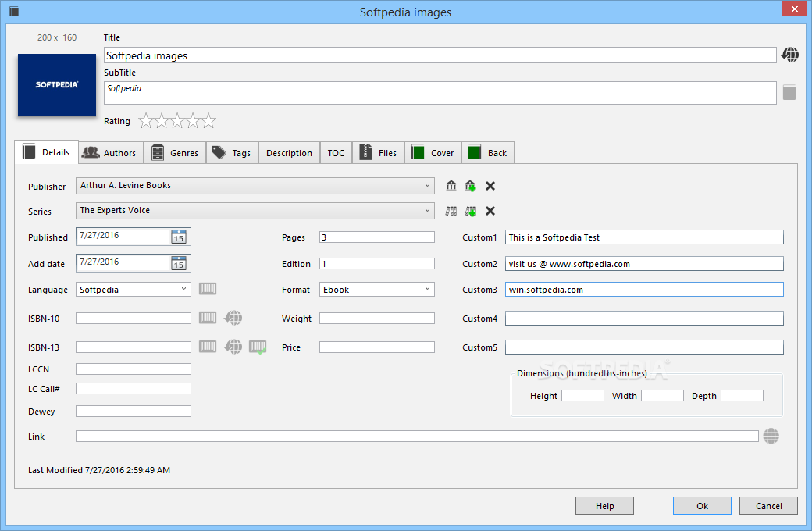
Task: Click globe lookup icon beside ISBN-10
Action: click(x=233, y=318)
